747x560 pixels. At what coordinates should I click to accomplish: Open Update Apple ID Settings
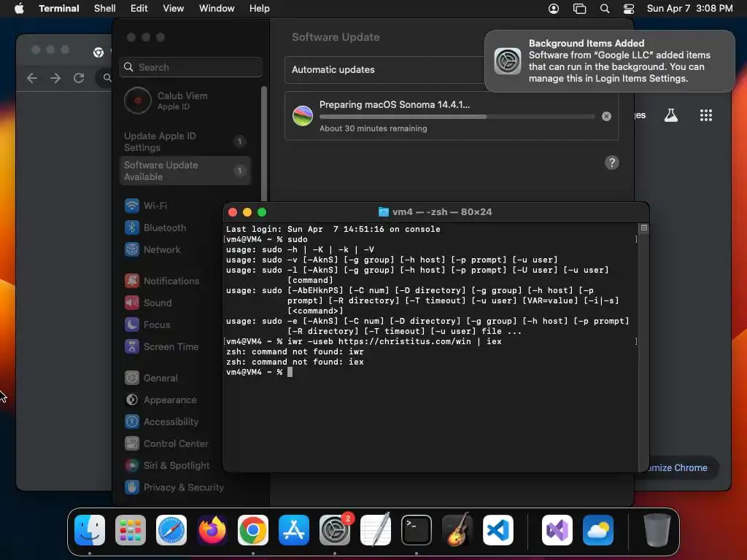pos(186,142)
